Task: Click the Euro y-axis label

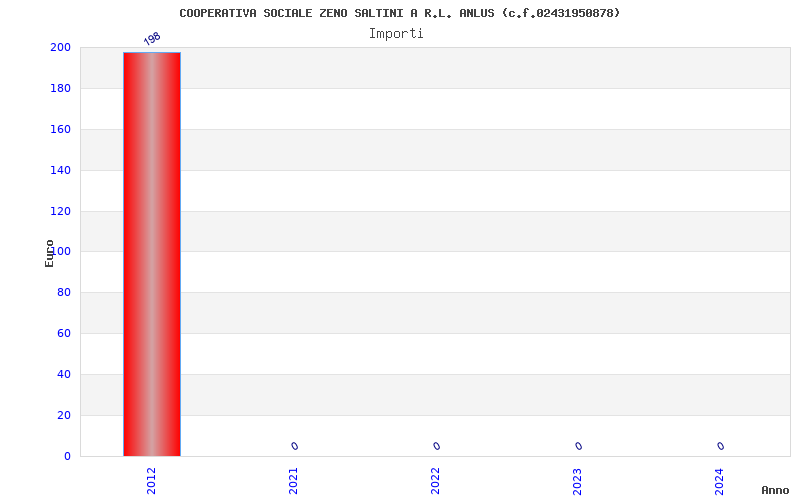Action: pyautogui.click(x=49, y=254)
